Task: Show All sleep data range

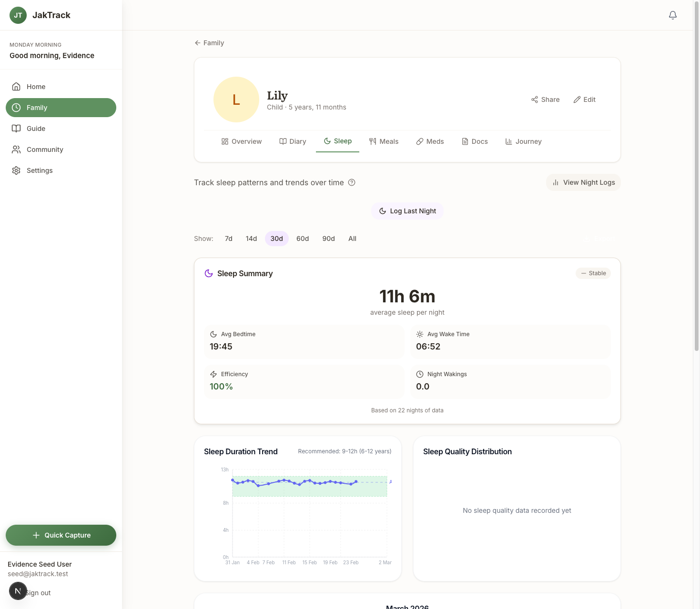Action: pos(352,239)
